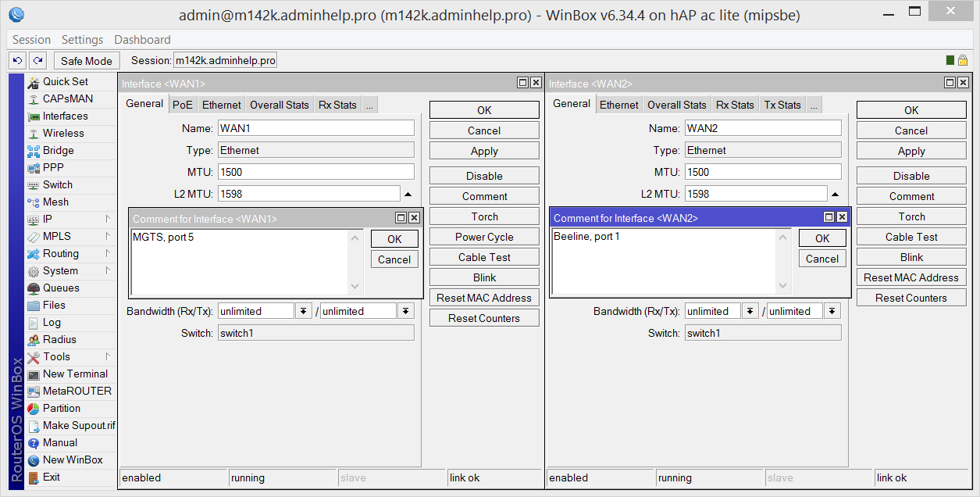980x497 pixels.
Task: Click Exit in the sidebar
Action: tap(52, 477)
